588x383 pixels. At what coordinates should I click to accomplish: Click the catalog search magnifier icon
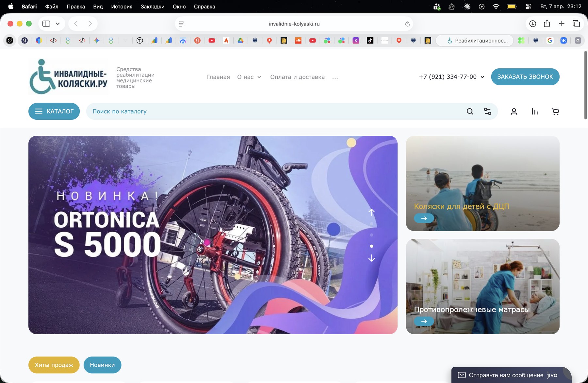(x=470, y=112)
